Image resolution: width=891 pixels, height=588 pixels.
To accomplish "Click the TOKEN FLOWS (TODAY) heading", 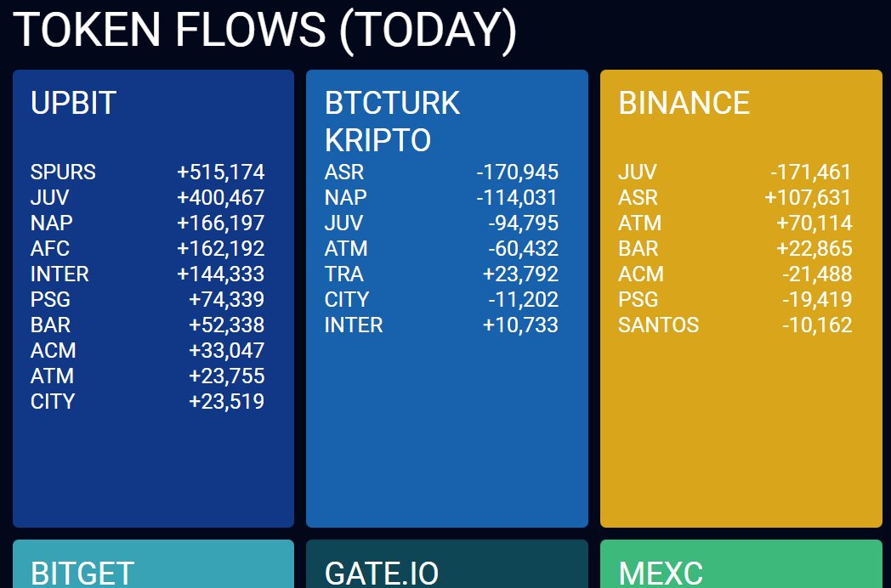I will [x=265, y=29].
